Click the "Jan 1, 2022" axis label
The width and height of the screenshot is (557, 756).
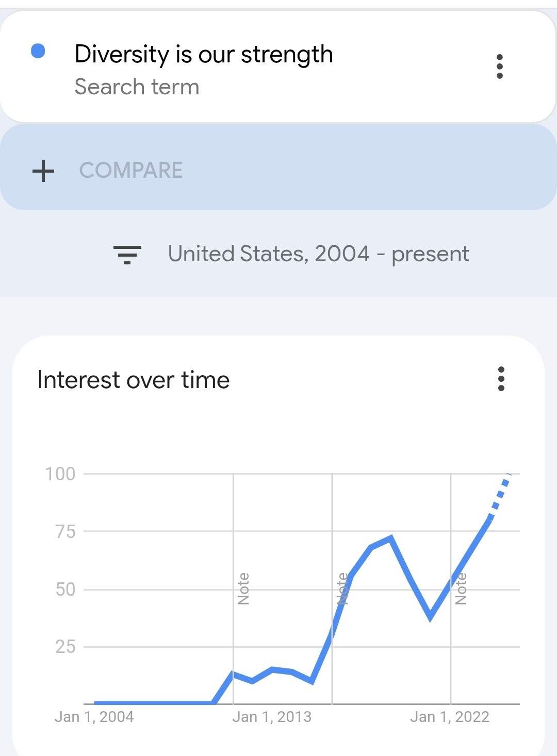(x=449, y=717)
